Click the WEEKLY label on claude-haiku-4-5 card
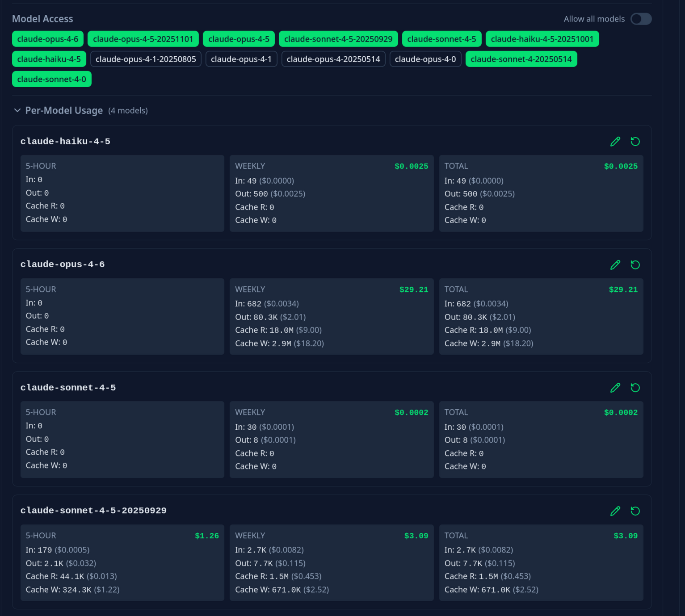 click(x=250, y=166)
